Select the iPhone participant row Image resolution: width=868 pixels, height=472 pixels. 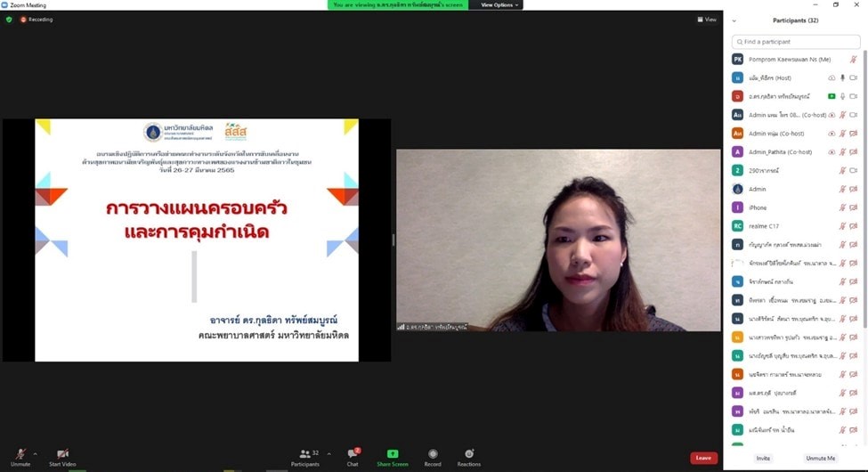click(796, 208)
